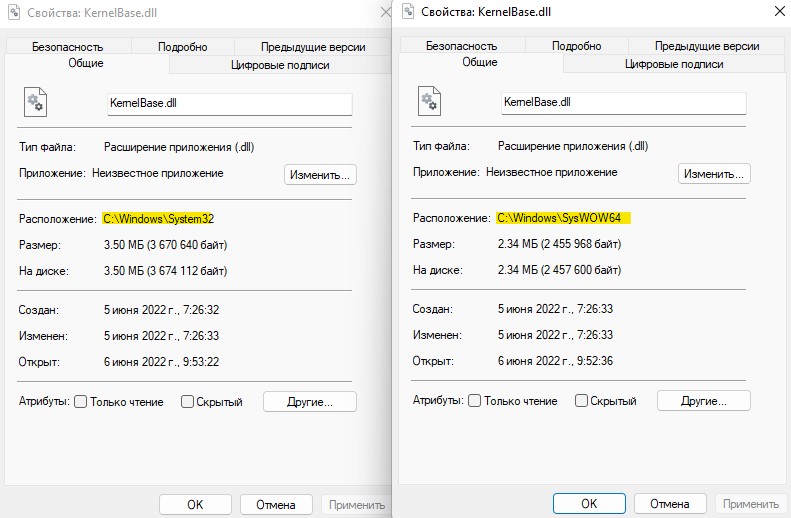The height and width of the screenshot is (518, 791).
Task: Open Цифровые подписи tab in the left window
Action: pos(280,65)
